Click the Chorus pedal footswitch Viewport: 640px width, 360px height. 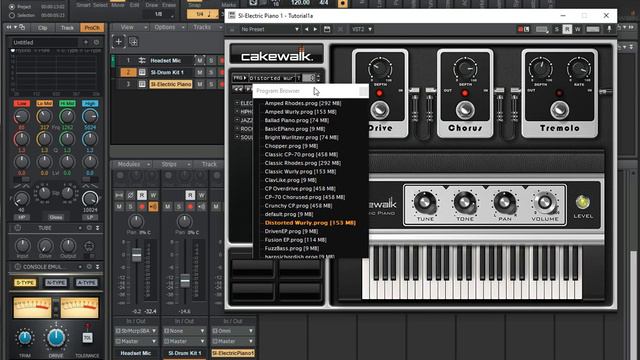[x=464, y=110]
